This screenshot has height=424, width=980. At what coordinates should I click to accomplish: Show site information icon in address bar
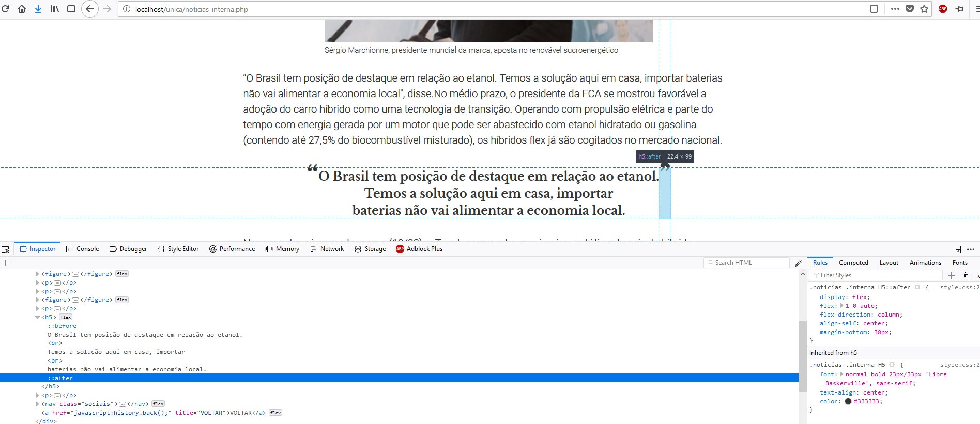point(127,9)
